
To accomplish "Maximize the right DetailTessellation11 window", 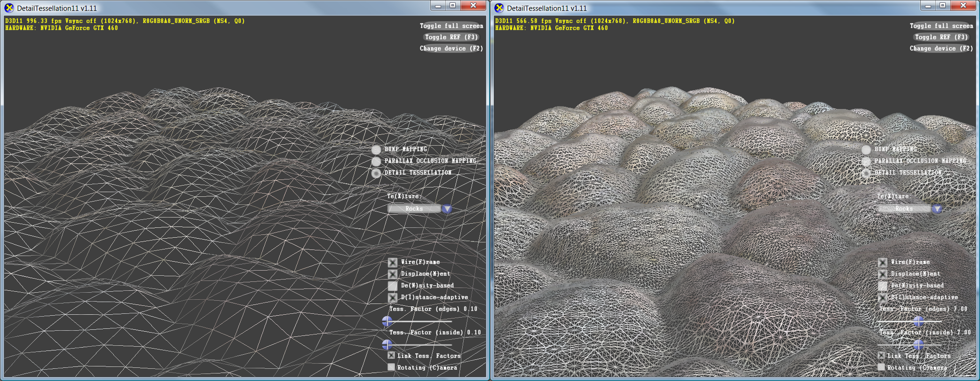I will click(942, 6).
